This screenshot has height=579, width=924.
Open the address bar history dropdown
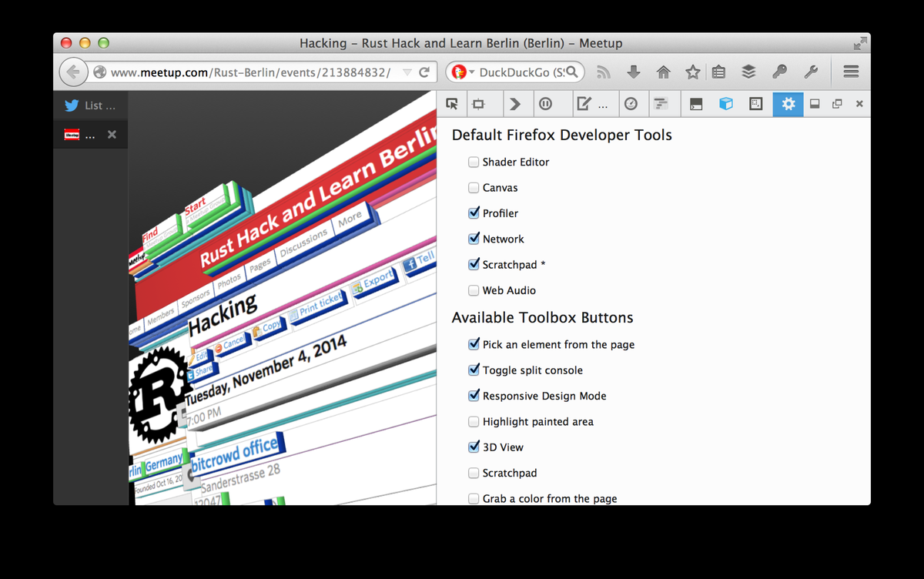click(407, 72)
